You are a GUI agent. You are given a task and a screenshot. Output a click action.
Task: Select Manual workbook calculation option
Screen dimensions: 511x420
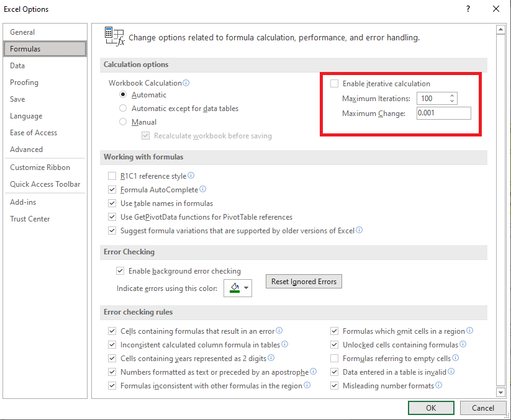pyautogui.click(x=123, y=122)
